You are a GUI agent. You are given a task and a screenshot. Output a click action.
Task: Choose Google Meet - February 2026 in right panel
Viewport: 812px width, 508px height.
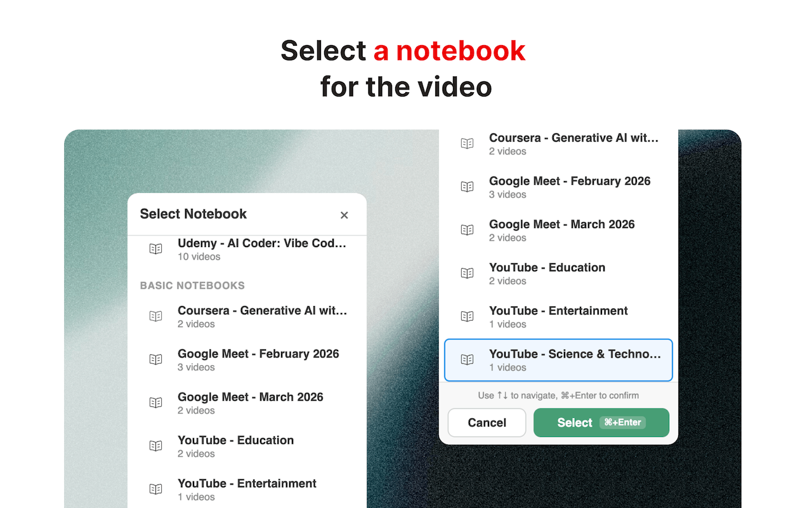(558, 187)
